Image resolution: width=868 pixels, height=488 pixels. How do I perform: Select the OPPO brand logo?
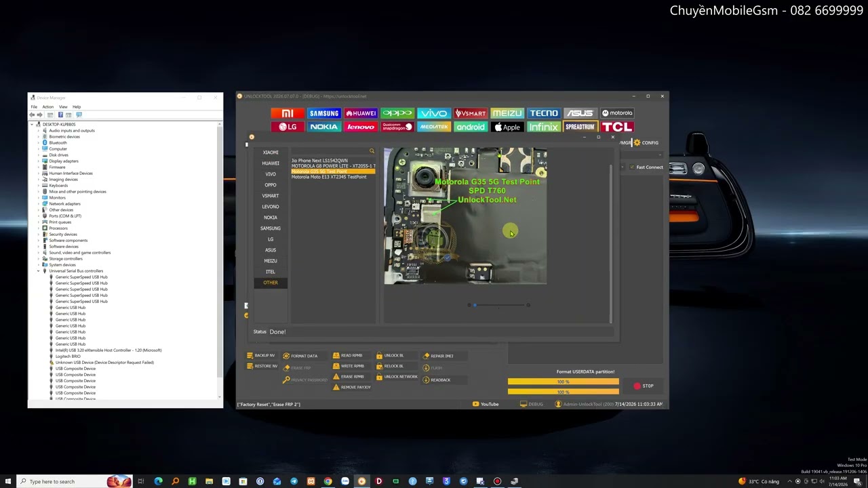tap(397, 113)
